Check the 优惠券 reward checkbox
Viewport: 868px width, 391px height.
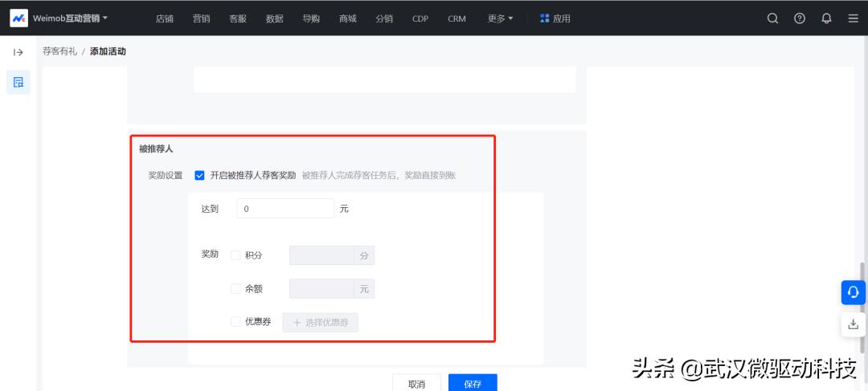(235, 321)
